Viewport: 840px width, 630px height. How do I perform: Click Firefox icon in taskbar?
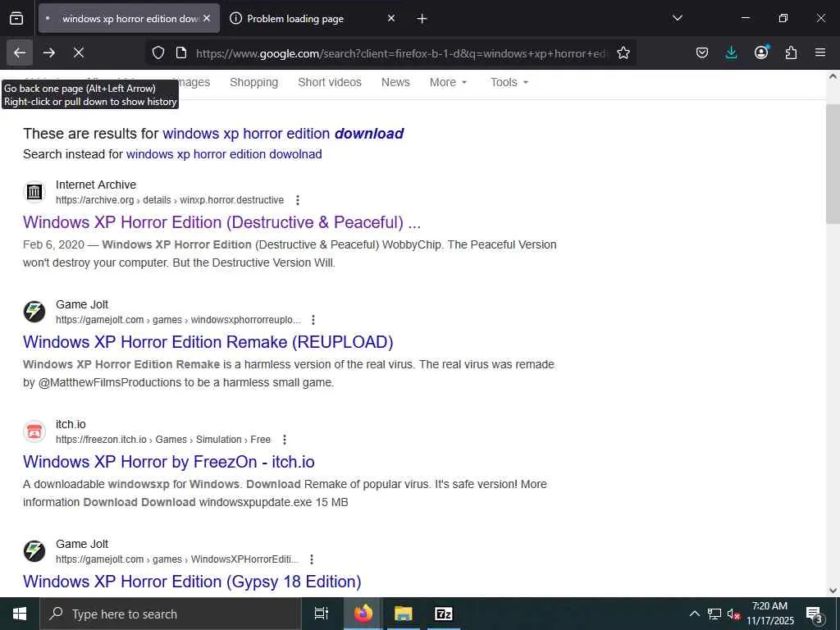point(363,614)
